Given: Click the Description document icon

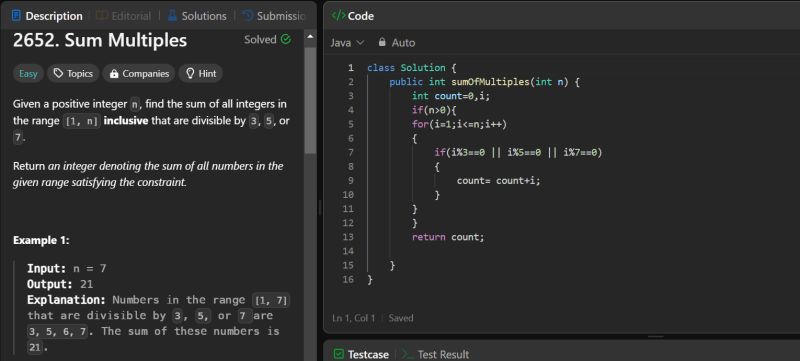Looking at the screenshot, I should [x=16, y=16].
